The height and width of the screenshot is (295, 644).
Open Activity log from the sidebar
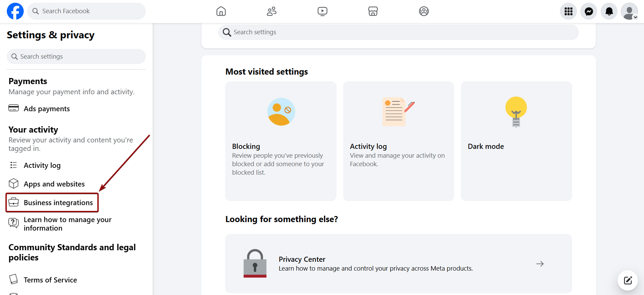tap(42, 165)
